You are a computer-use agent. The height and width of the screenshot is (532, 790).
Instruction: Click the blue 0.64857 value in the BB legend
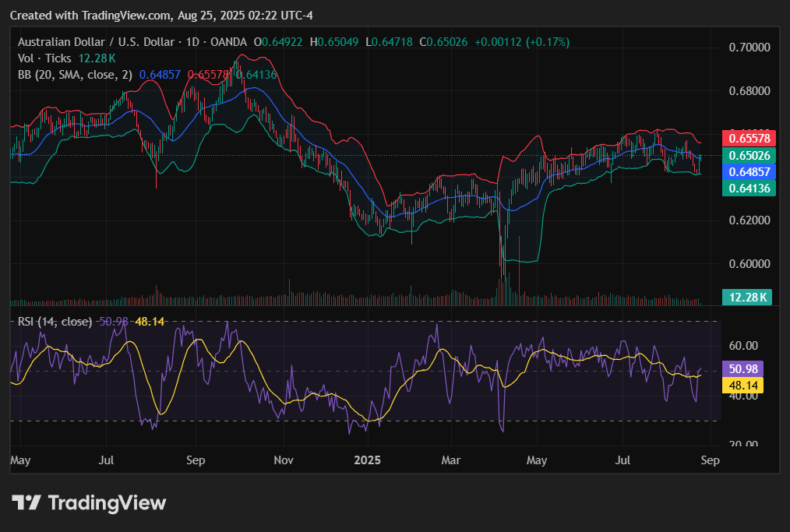click(x=160, y=75)
